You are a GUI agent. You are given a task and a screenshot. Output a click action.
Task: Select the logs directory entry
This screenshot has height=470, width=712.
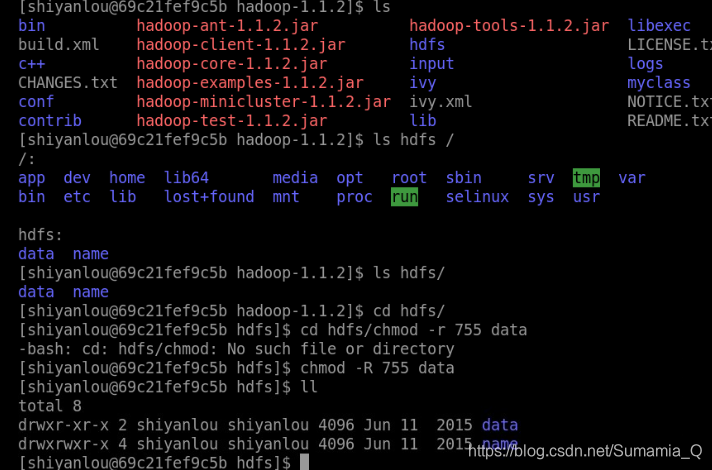(x=645, y=64)
